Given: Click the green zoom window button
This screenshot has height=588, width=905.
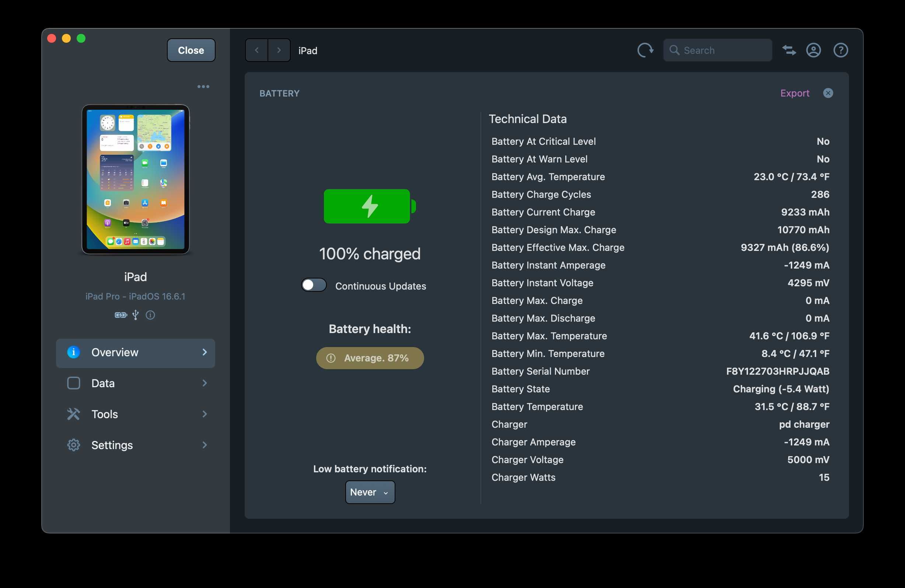Looking at the screenshot, I should (x=81, y=38).
